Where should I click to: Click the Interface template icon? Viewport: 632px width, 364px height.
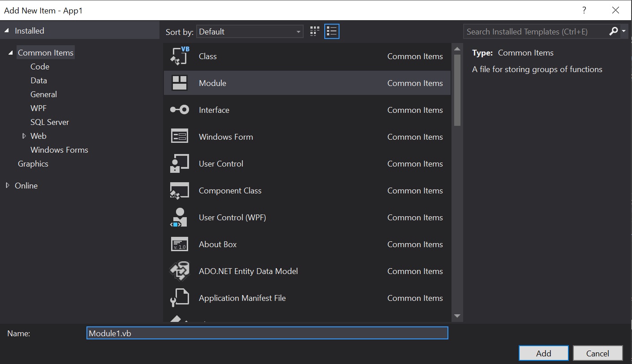coord(180,110)
